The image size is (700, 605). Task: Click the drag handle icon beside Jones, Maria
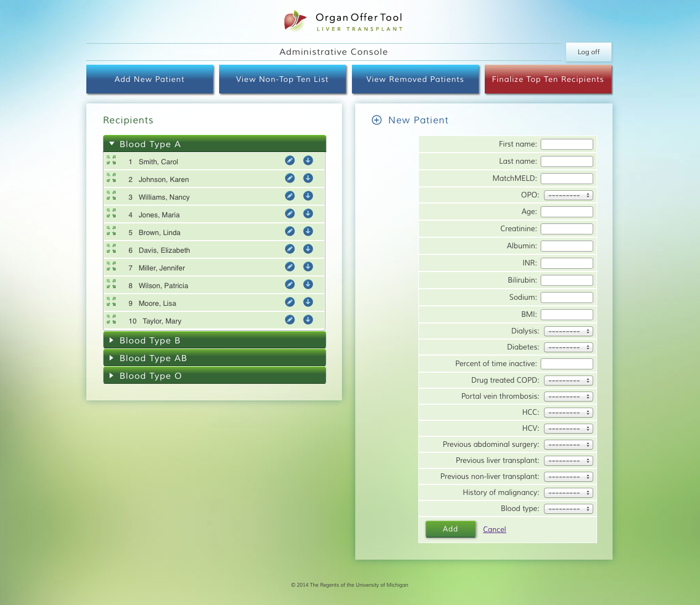(x=111, y=213)
